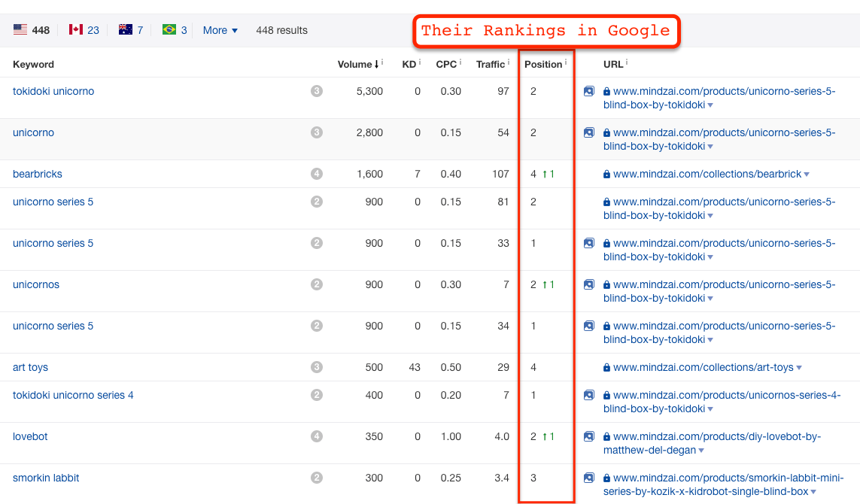Click the info icon beside Volume

pos(382,62)
